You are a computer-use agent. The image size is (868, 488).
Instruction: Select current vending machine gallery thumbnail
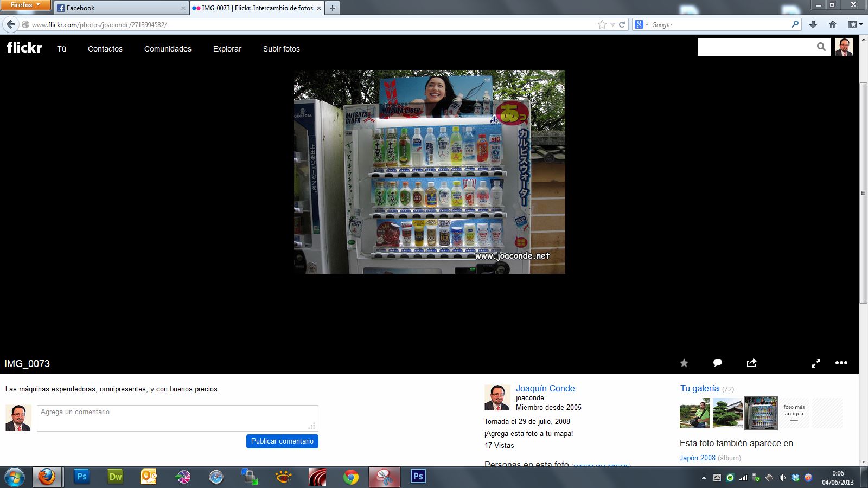click(x=761, y=413)
